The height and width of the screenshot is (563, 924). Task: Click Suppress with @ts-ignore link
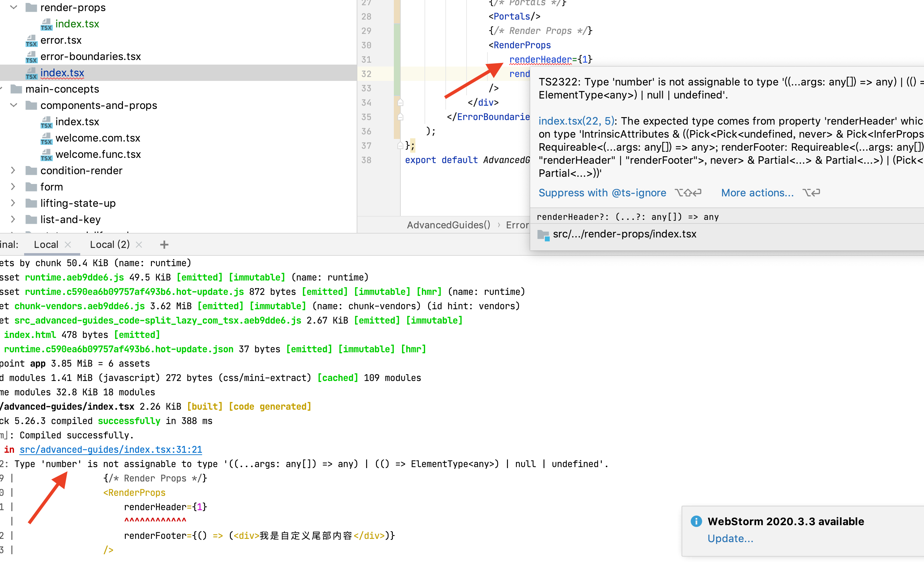point(602,193)
